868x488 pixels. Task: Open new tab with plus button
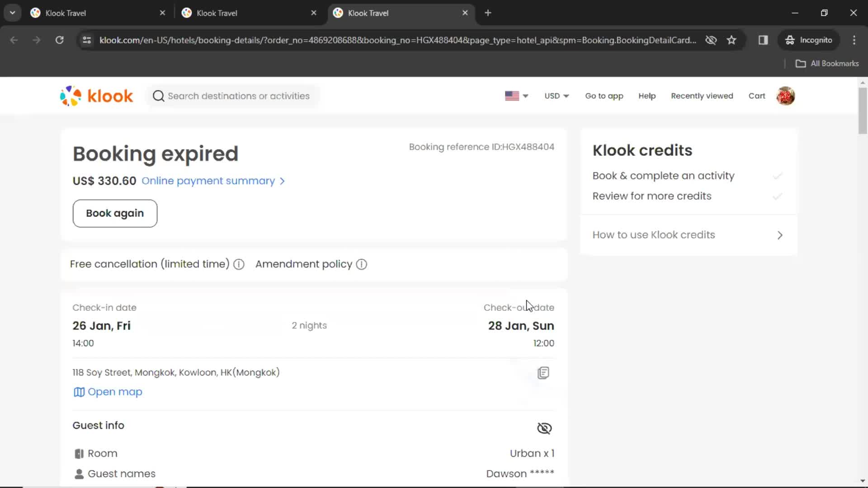point(488,13)
